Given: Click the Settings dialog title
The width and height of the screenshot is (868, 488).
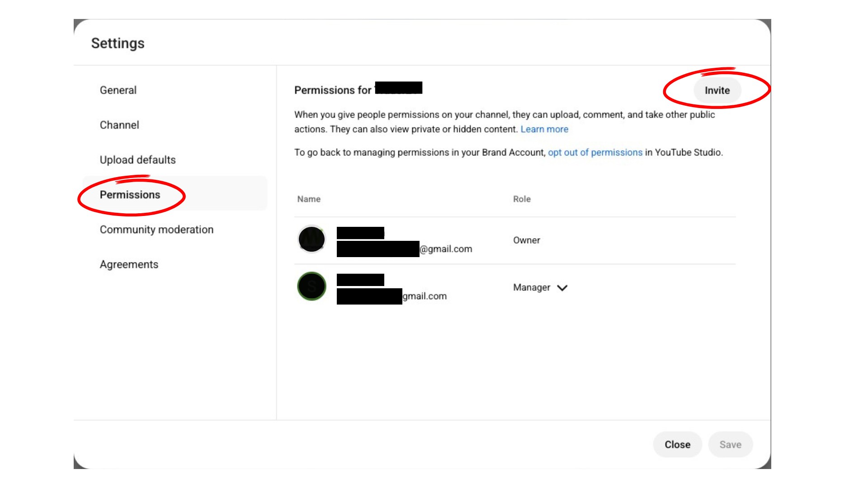Looking at the screenshot, I should 118,43.
